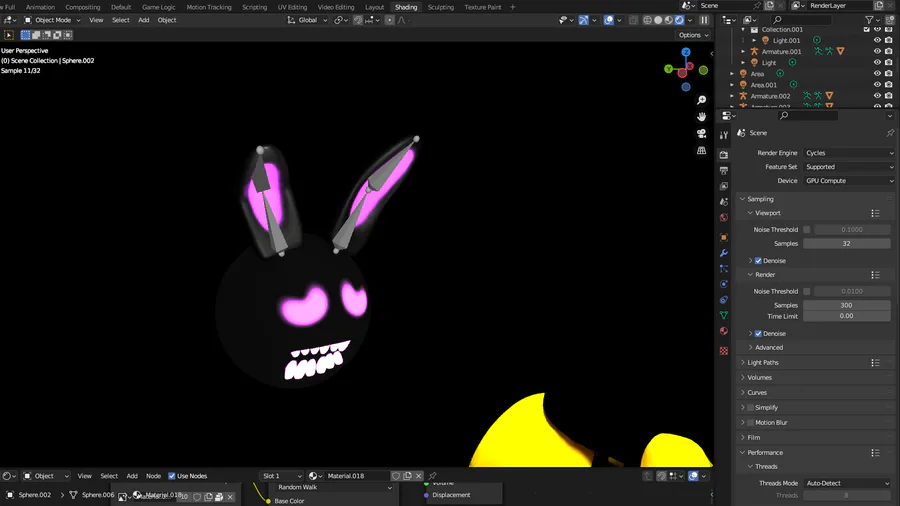Open the View Layer properties tab

tap(724, 186)
